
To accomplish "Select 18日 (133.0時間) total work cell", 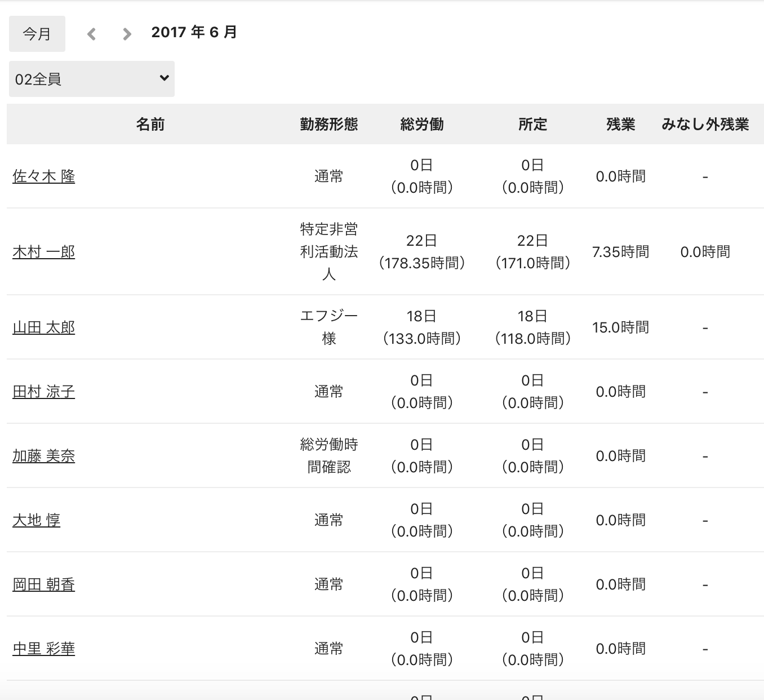I will pyautogui.click(x=422, y=327).
